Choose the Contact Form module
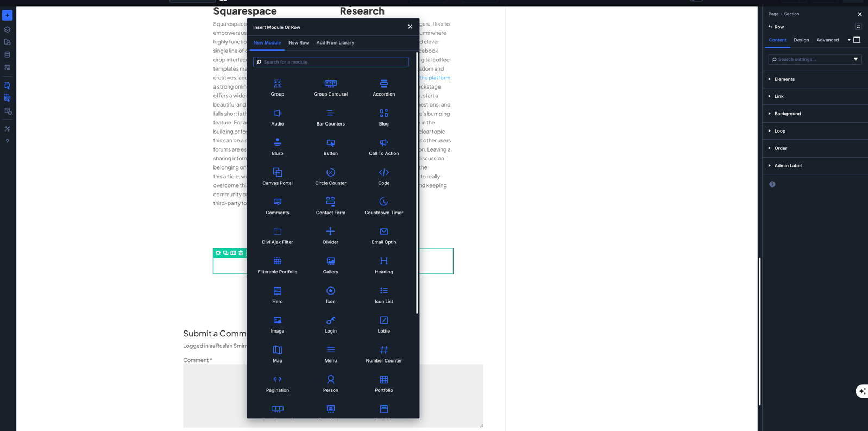This screenshot has width=868, height=431. [x=330, y=206]
